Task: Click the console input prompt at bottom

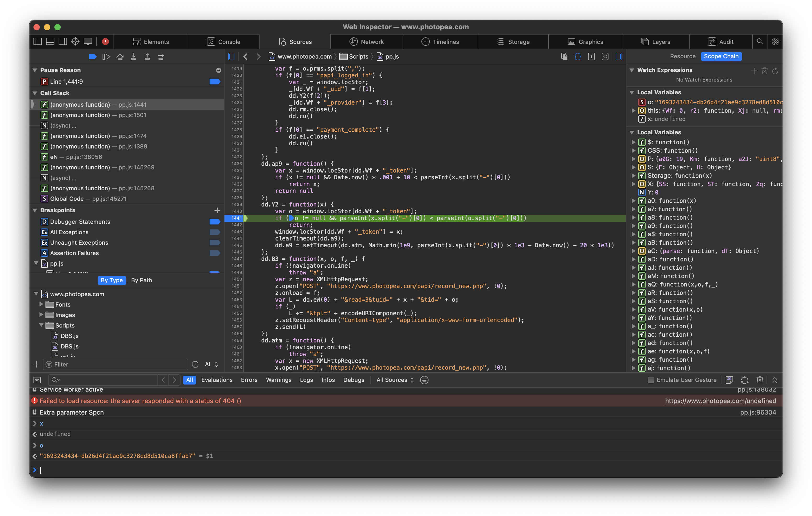Action: (135, 470)
